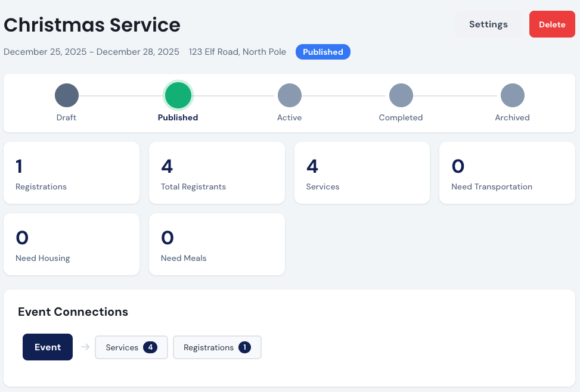Click the Completed status circle
The image size is (580, 392).
(x=401, y=95)
